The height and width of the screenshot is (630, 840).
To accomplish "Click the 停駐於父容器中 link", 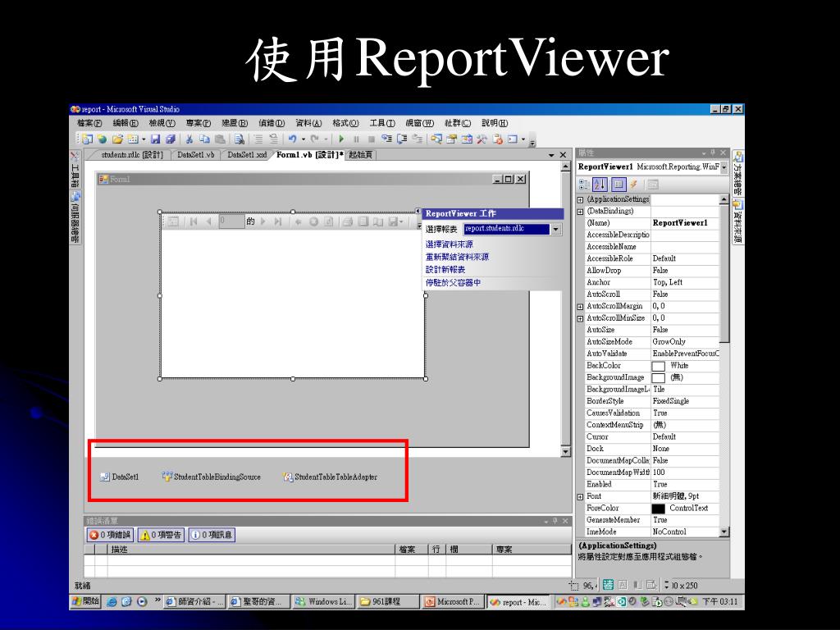I will pyautogui.click(x=453, y=282).
